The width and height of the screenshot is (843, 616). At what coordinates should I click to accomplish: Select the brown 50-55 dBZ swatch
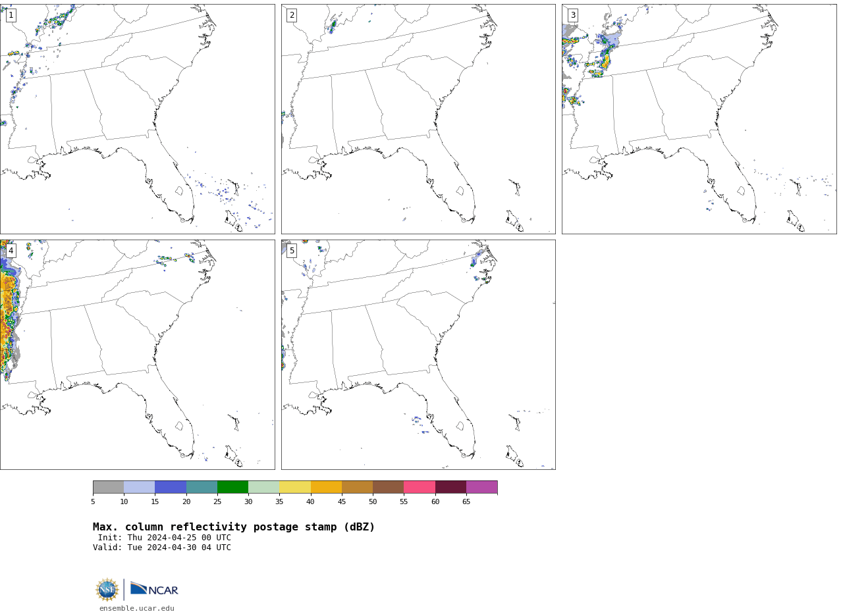[x=388, y=487]
